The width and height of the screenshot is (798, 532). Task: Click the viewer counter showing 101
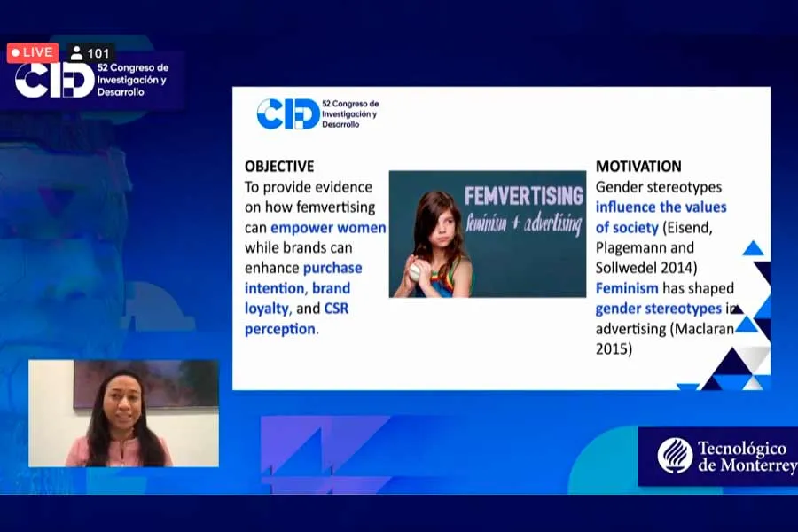pos(99,51)
